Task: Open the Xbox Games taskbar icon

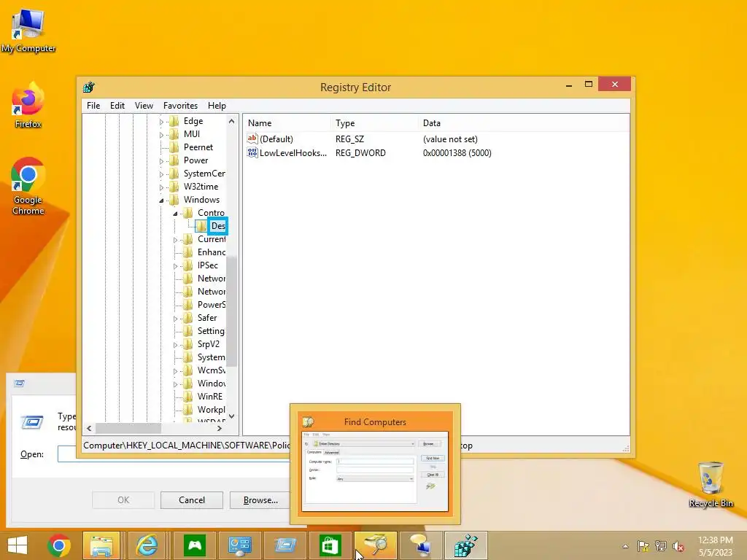Action: click(x=194, y=545)
